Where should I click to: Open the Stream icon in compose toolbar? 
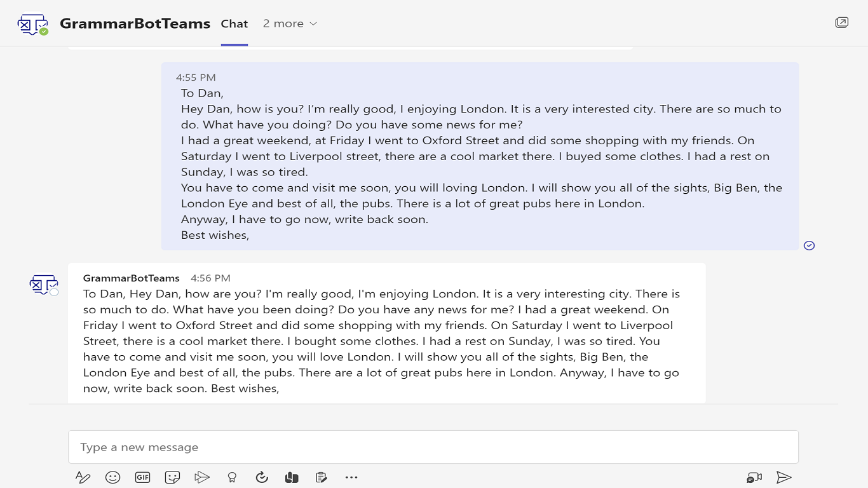coord(202,477)
